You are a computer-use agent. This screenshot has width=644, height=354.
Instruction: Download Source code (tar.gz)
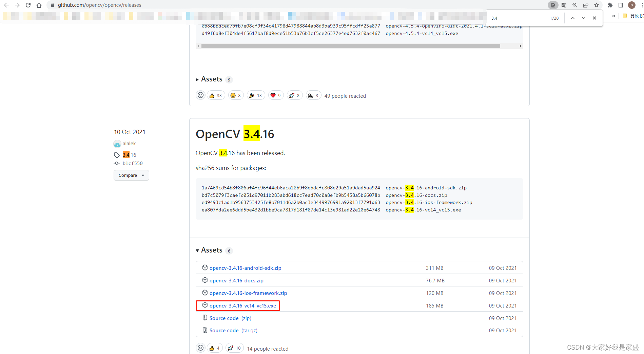point(233,330)
